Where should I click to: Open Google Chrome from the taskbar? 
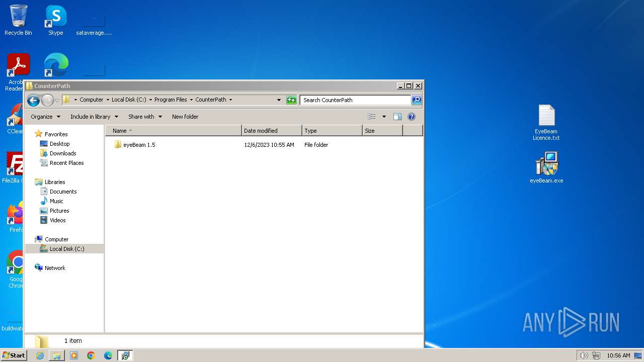point(91,355)
